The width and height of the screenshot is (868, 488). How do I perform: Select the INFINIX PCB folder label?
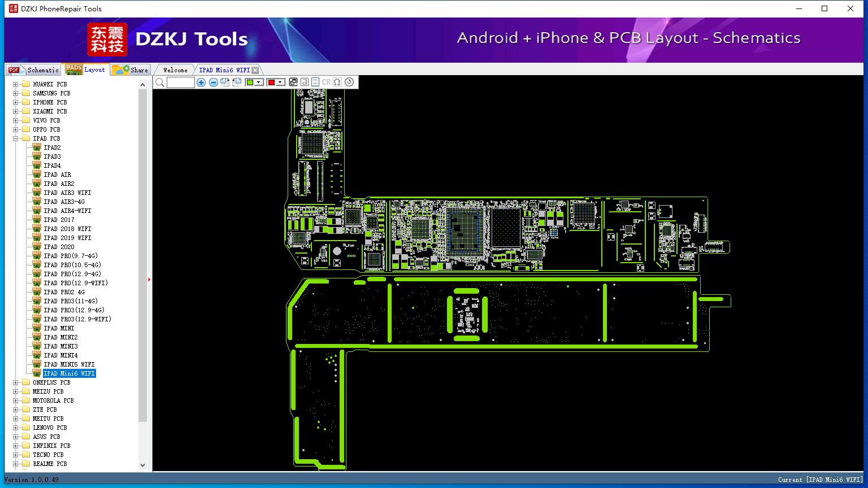pos(51,446)
